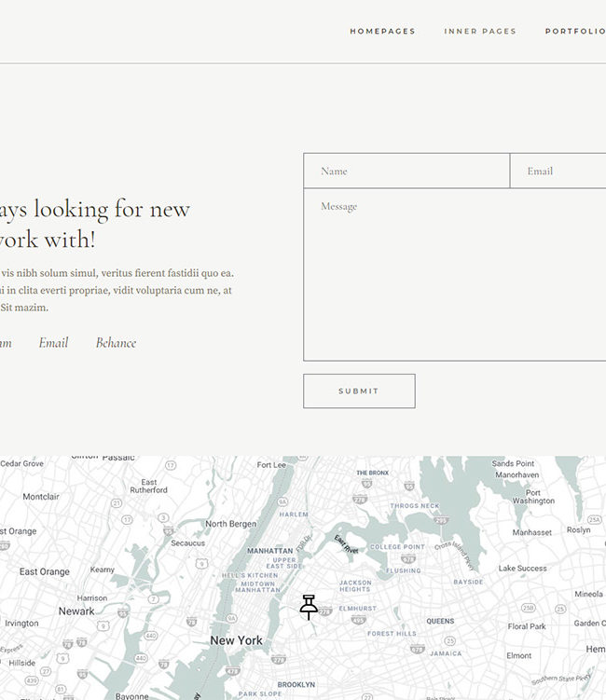The image size is (606, 700).
Task: Click the BROOKLYN label on map
Action: 296,684
